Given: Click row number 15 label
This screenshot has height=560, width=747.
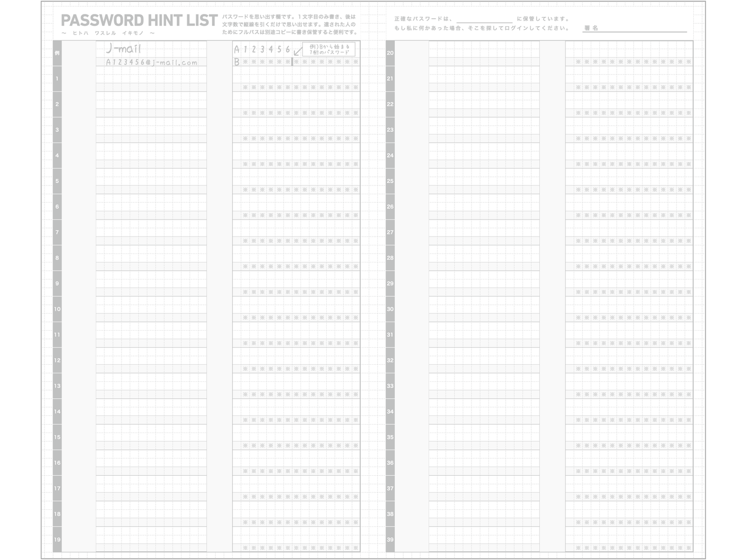Looking at the screenshot, I should tap(57, 437).
